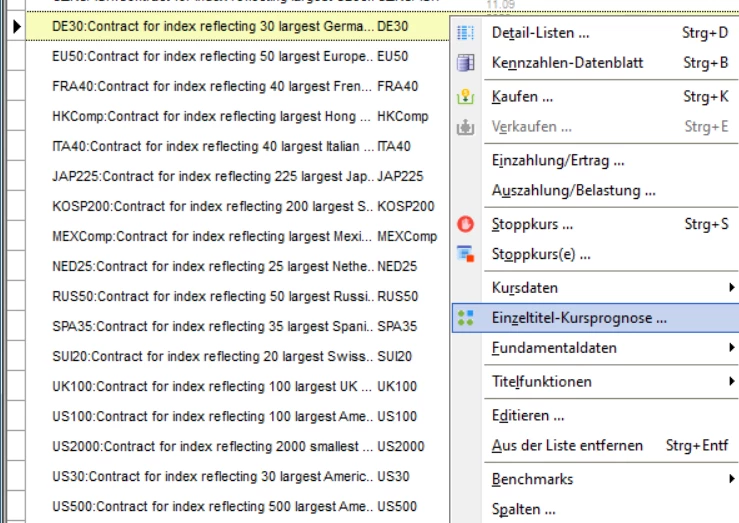Click the Einzeltitel-Kursprognose green dots icon
Screen dimensions: 739x523
click(x=465, y=319)
